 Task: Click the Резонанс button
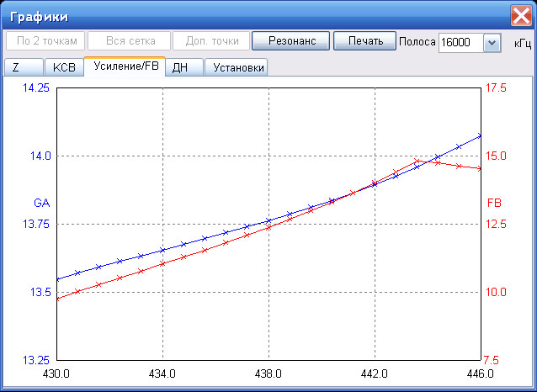point(290,41)
